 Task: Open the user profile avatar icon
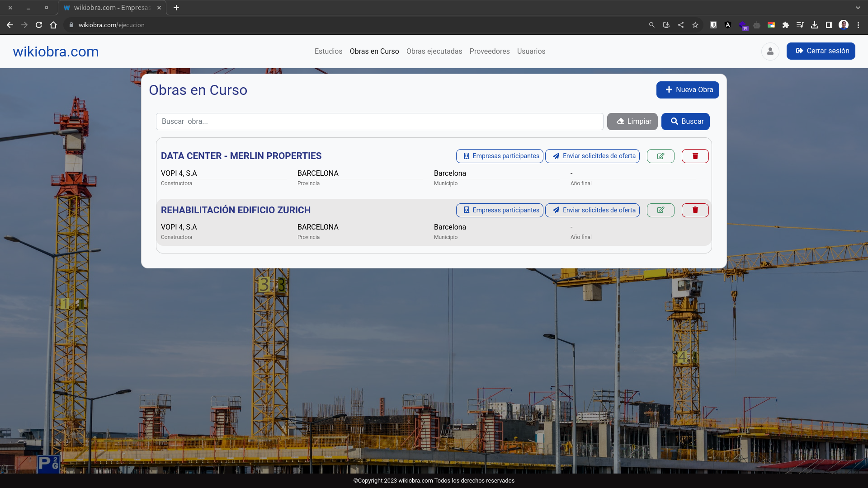[770, 51]
